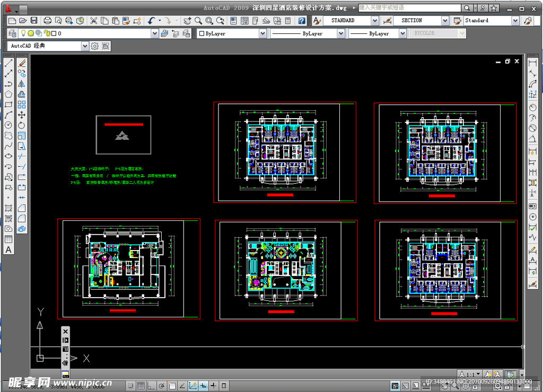Open the SECTION dimension style dropdown
This screenshot has height=392, width=543.
pos(445,21)
